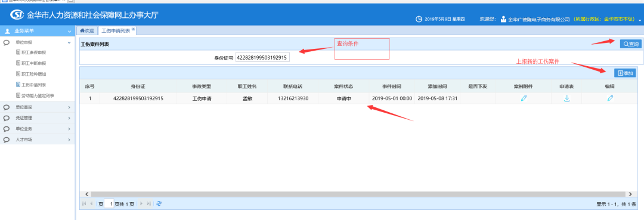Click the 案件状态 column header
Screen dimensions: 644x220
coord(344,86)
